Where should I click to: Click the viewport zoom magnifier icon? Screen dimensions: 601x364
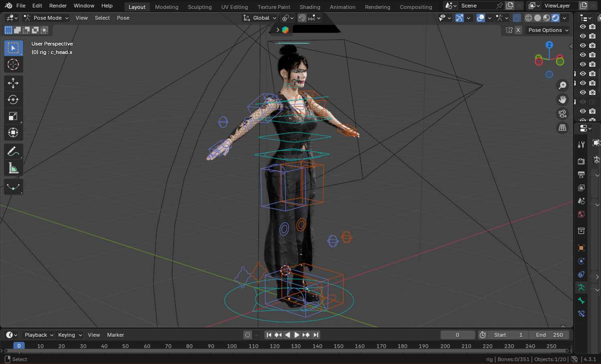click(x=563, y=85)
